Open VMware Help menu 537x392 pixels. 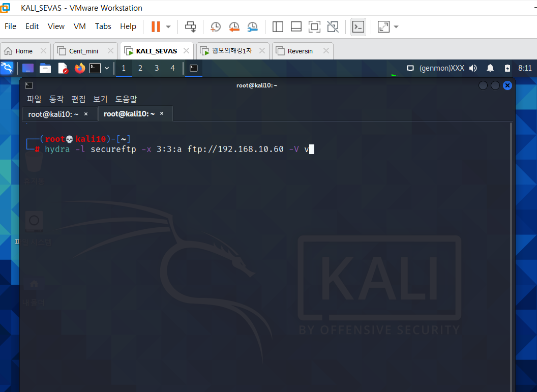[x=128, y=26]
